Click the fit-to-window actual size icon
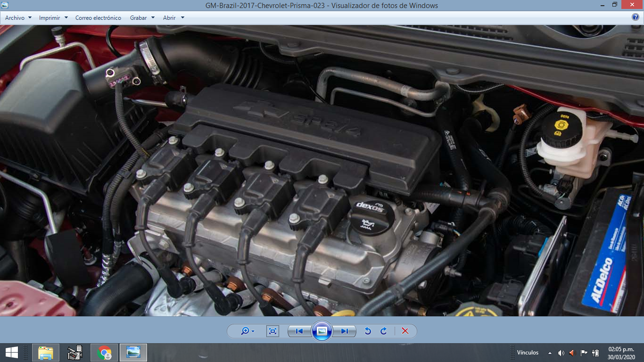The image size is (644, 362). (272, 331)
